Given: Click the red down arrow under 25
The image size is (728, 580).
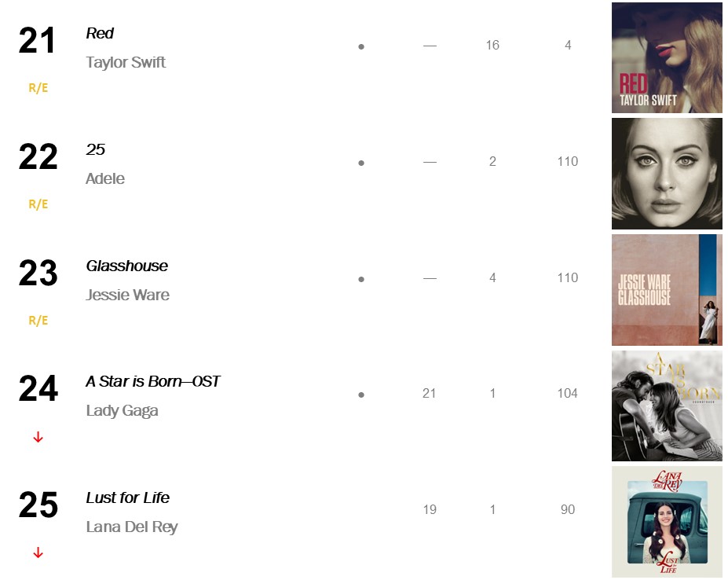Looking at the screenshot, I should pos(38,553).
